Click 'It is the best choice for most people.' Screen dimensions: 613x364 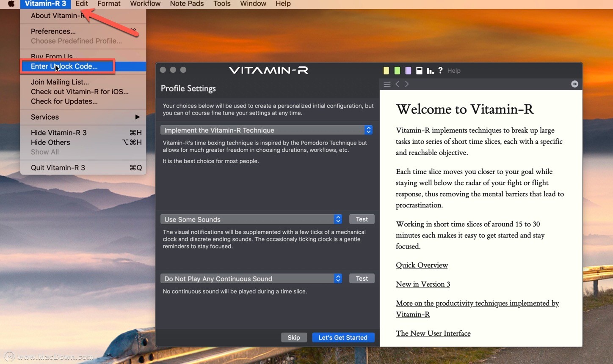click(211, 161)
